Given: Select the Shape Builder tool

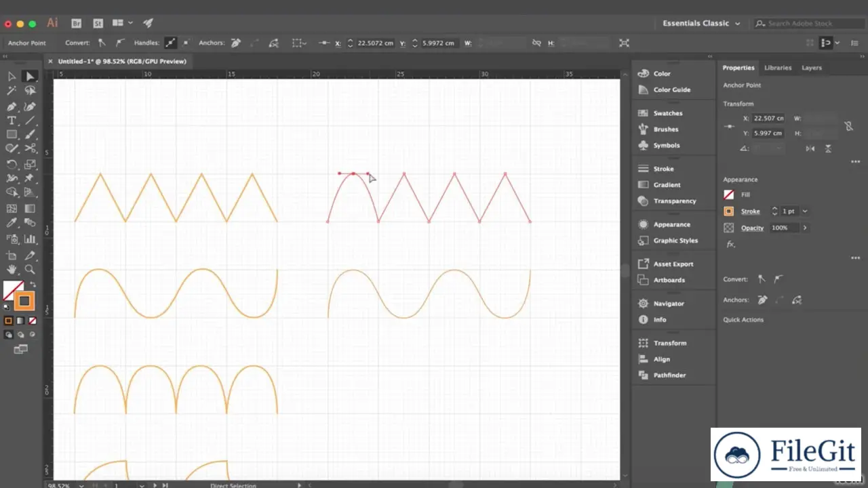Looking at the screenshot, I should pyautogui.click(x=12, y=193).
